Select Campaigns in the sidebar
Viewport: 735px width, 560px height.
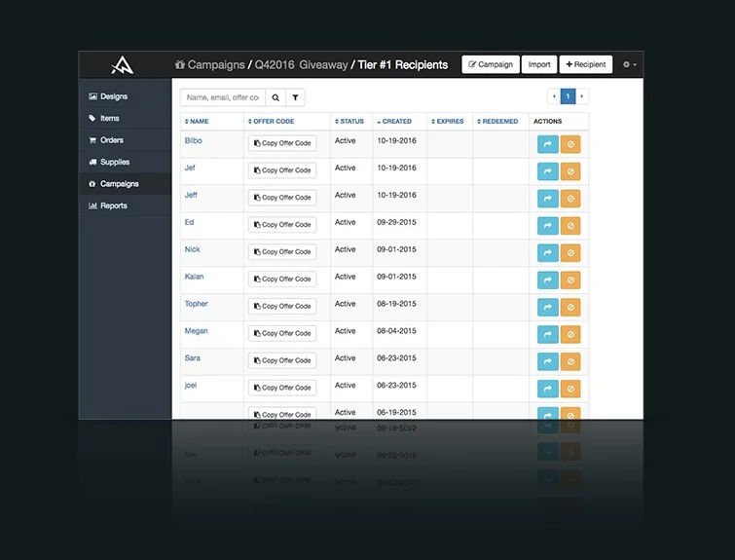125,184
